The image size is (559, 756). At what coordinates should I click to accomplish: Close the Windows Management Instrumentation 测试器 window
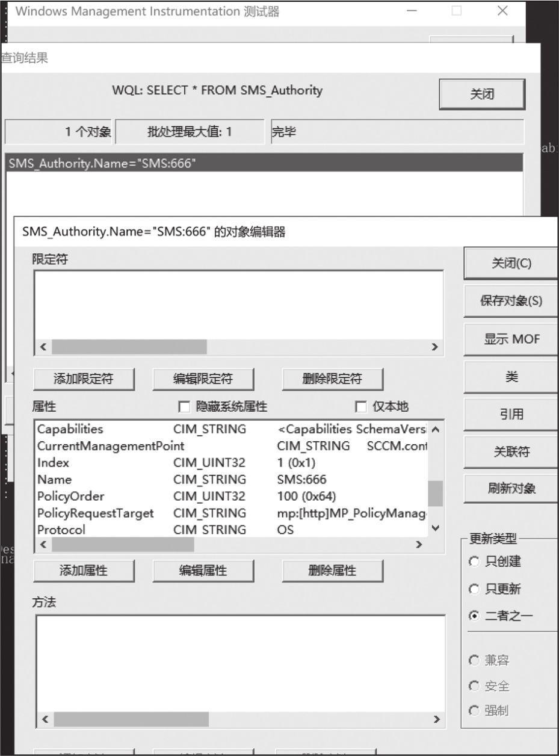(503, 11)
